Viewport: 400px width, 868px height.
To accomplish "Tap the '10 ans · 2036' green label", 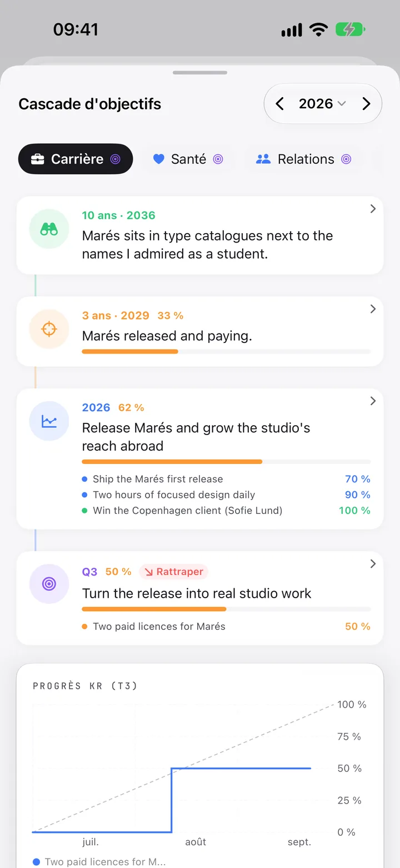I will coord(119,215).
